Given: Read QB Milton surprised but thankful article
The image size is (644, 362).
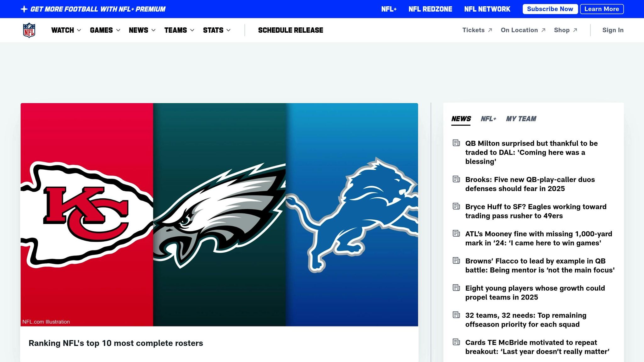Looking at the screenshot, I should coord(531,152).
